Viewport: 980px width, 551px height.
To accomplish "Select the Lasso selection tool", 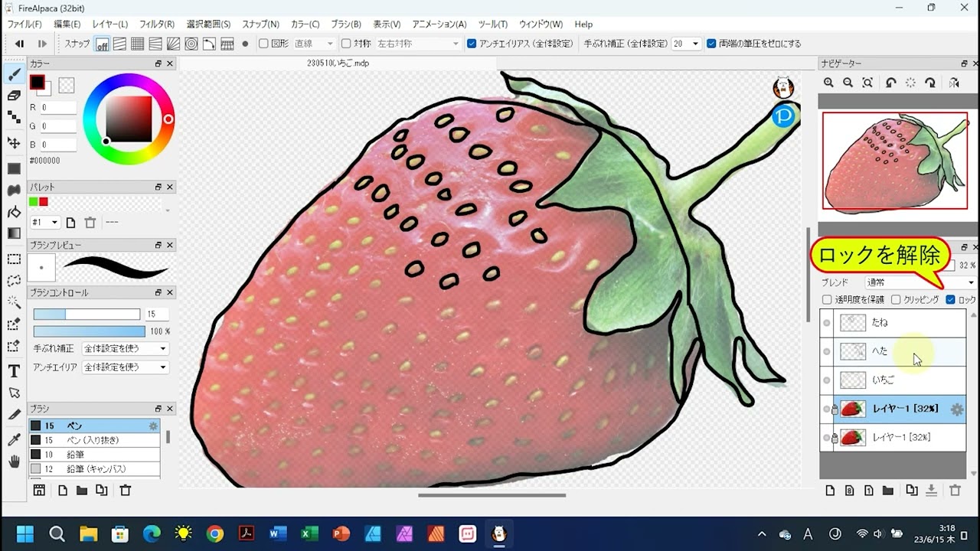I will 14,281.
